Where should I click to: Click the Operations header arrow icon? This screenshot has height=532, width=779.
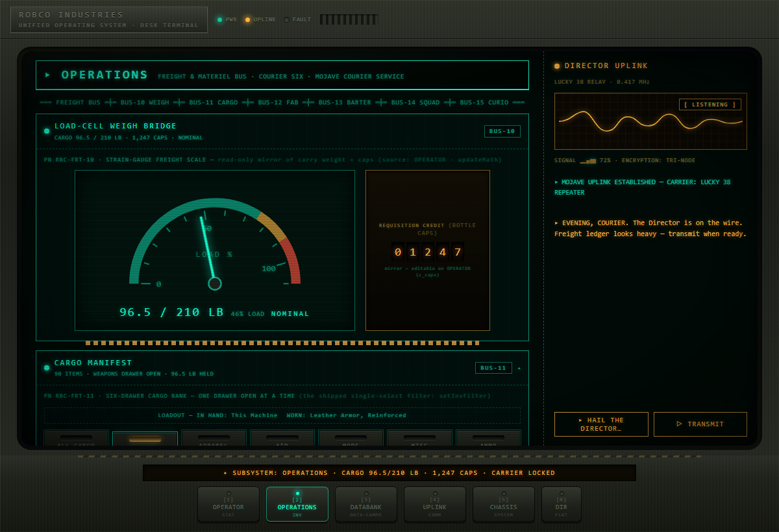48,75
